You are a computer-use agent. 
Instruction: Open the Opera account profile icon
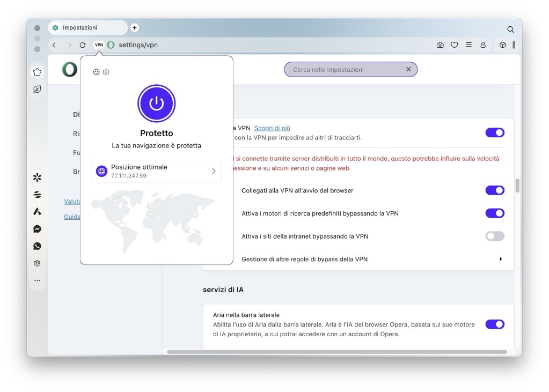[483, 45]
